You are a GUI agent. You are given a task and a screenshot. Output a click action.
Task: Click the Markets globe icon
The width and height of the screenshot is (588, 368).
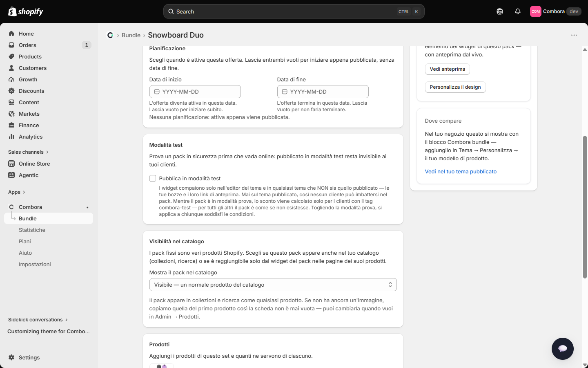click(11, 114)
